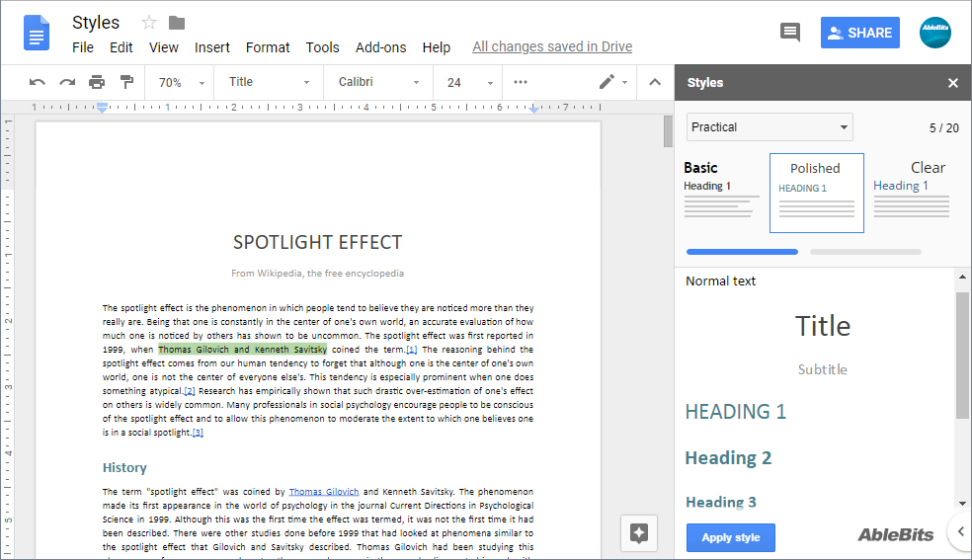Collapse the side panel arrow
This screenshot has width=972, height=560.
tap(960, 531)
